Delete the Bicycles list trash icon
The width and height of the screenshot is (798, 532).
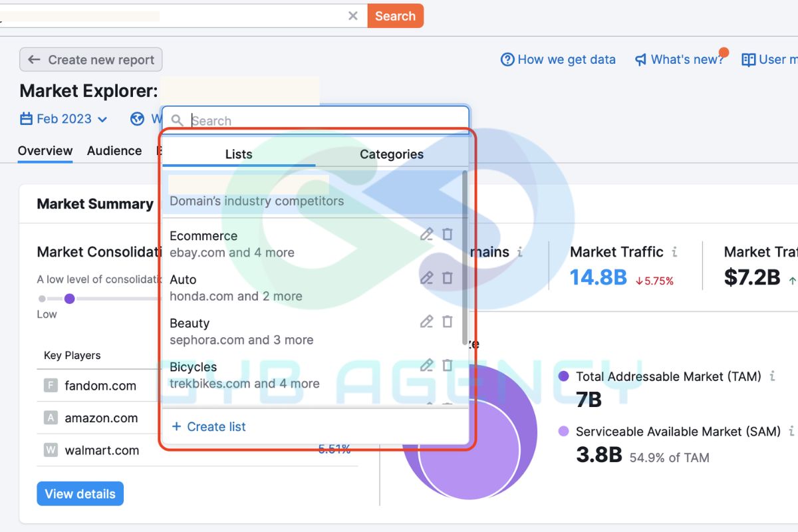[448, 365]
